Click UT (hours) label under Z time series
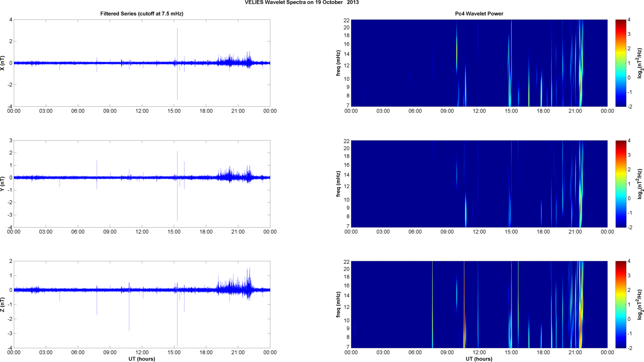The image size is (644, 362). click(142, 359)
